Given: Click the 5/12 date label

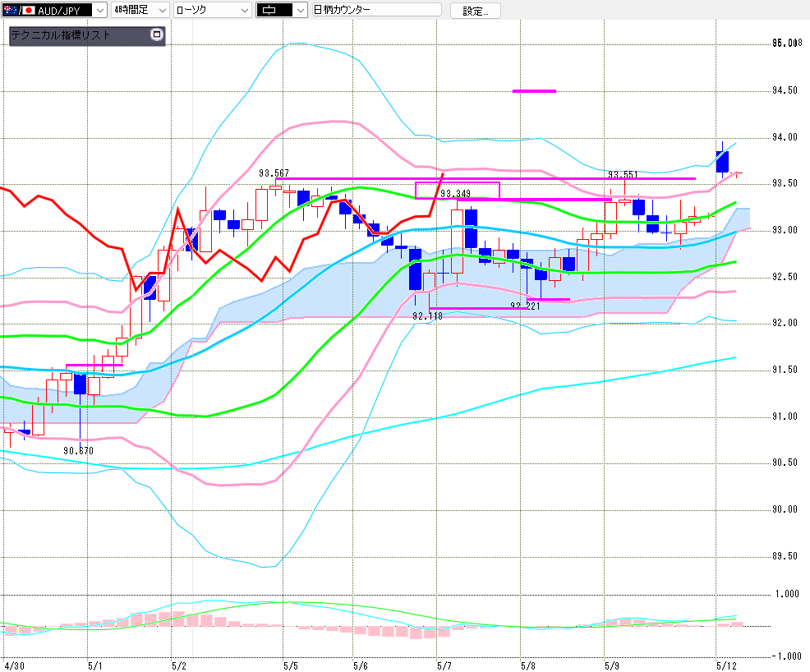Looking at the screenshot, I should point(726,665).
